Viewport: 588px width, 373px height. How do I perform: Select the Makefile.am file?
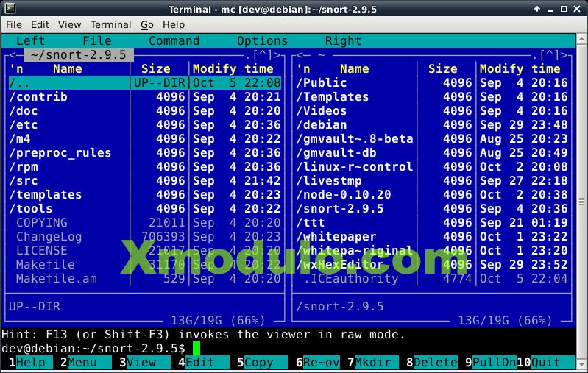click(145, 279)
